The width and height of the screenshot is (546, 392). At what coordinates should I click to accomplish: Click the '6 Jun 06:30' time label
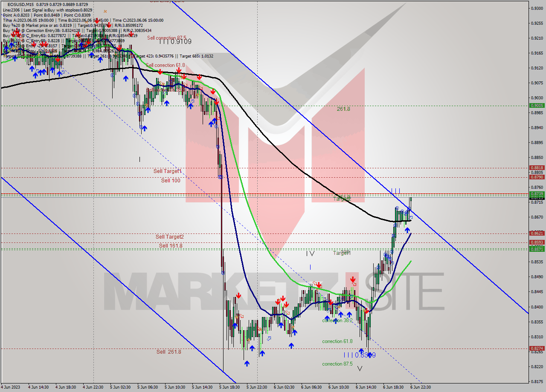click(x=312, y=387)
